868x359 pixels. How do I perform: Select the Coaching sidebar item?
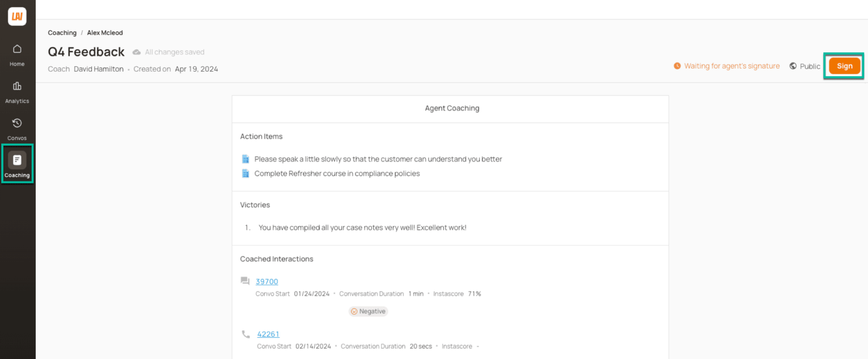click(17, 164)
